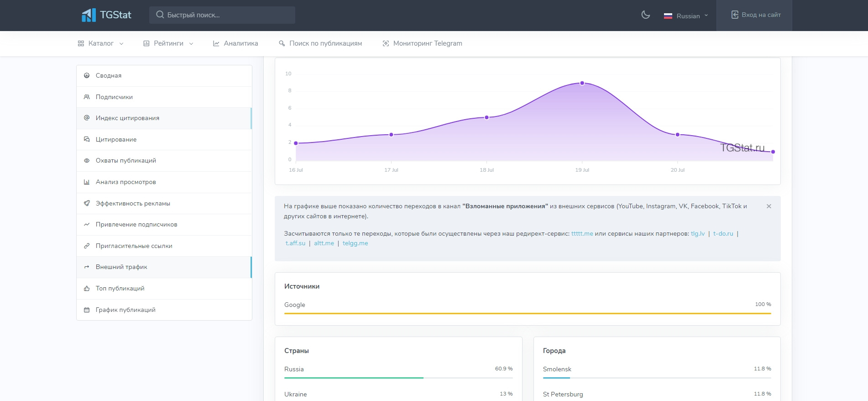Toggle dark mode with moon icon
Image resolution: width=868 pixels, height=401 pixels.
point(645,15)
